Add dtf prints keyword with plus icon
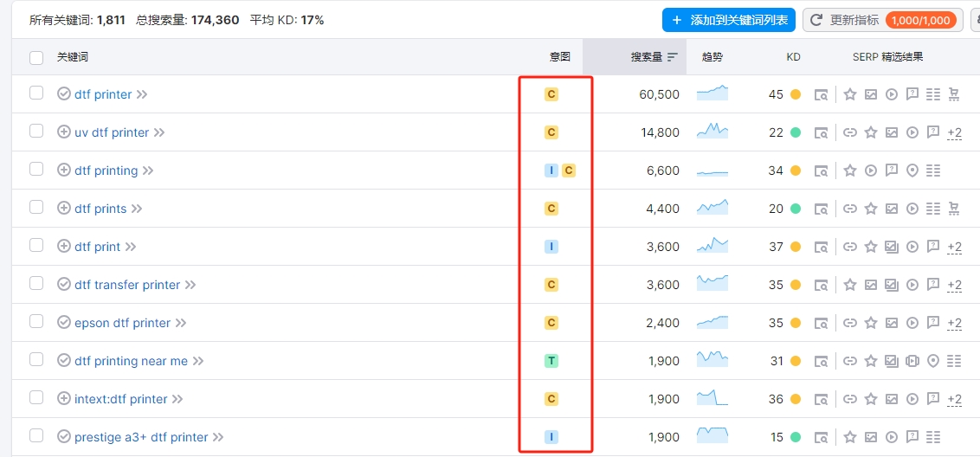980x457 pixels. 64,209
